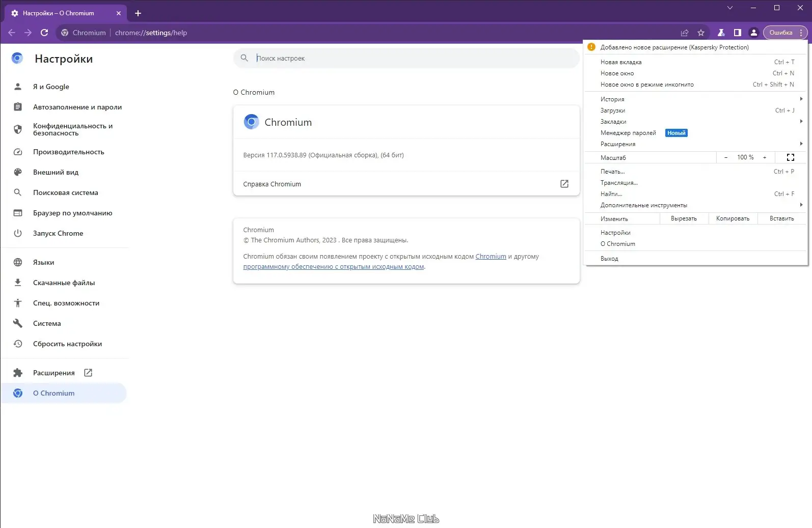The width and height of the screenshot is (812, 528).
Task: Open Менеджер паролей from the menu
Action: click(x=696, y=133)
